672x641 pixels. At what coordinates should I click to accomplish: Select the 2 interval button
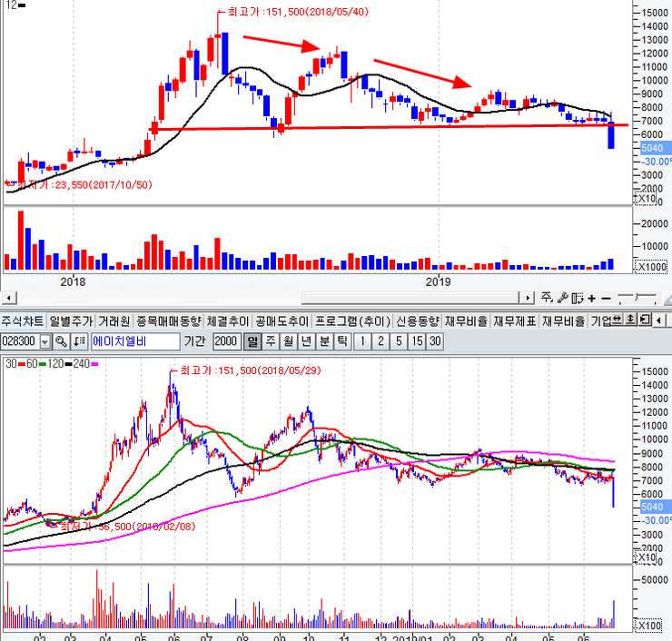click(x=380, y=341)
